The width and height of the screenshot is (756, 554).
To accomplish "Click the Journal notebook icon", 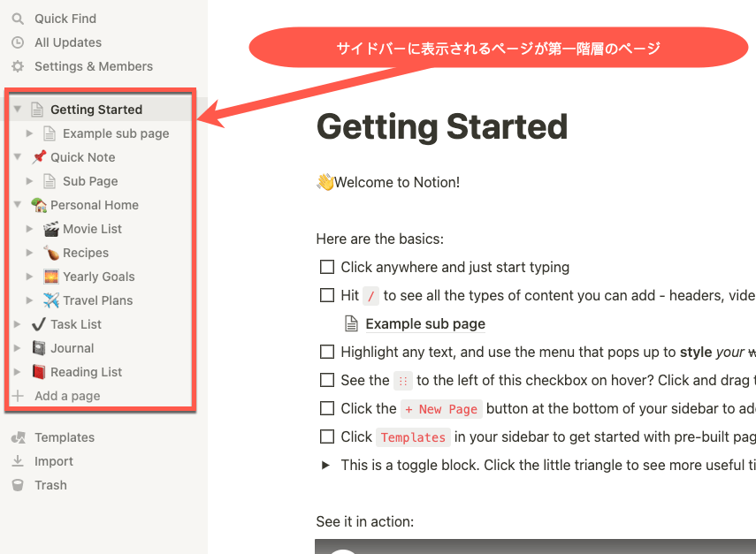I will tap(39, 348).
